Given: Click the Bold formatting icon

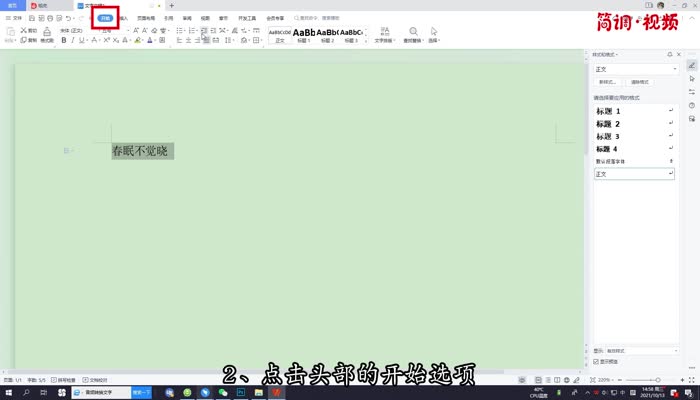Looking at the screenshot, I should [x=64, y=41].
